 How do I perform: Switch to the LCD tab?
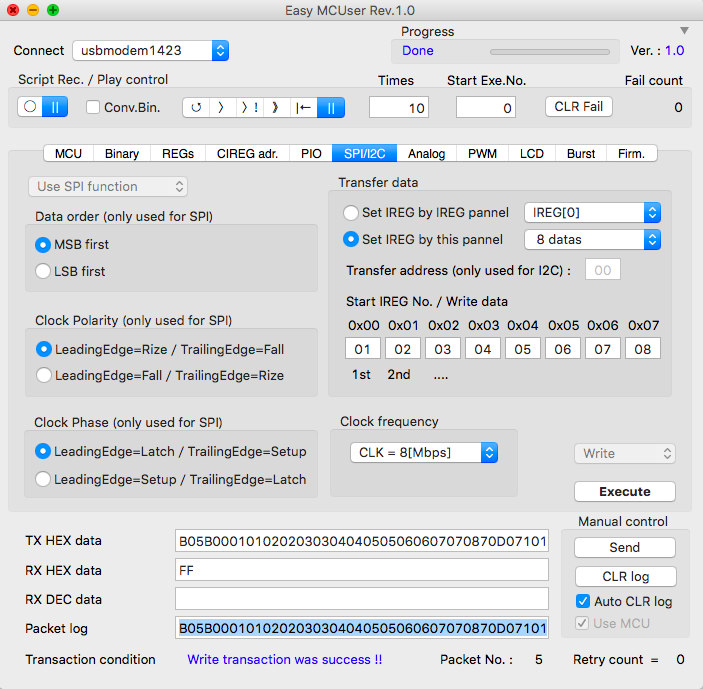[x=532, y=153]
